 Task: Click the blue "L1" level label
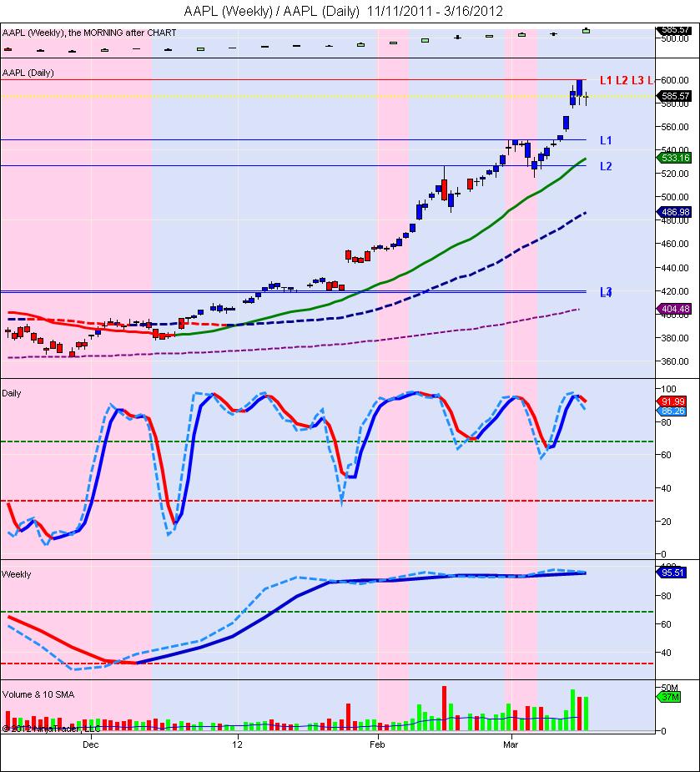click(606, 141)
